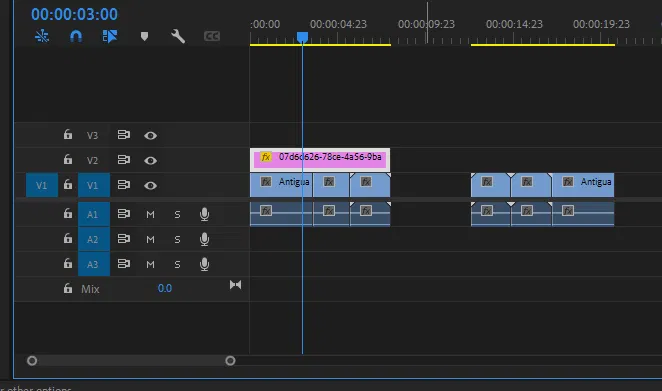Toggle V2 track targeting label
662x391 pixels.
pyautogui.click(x=92, y=160)
